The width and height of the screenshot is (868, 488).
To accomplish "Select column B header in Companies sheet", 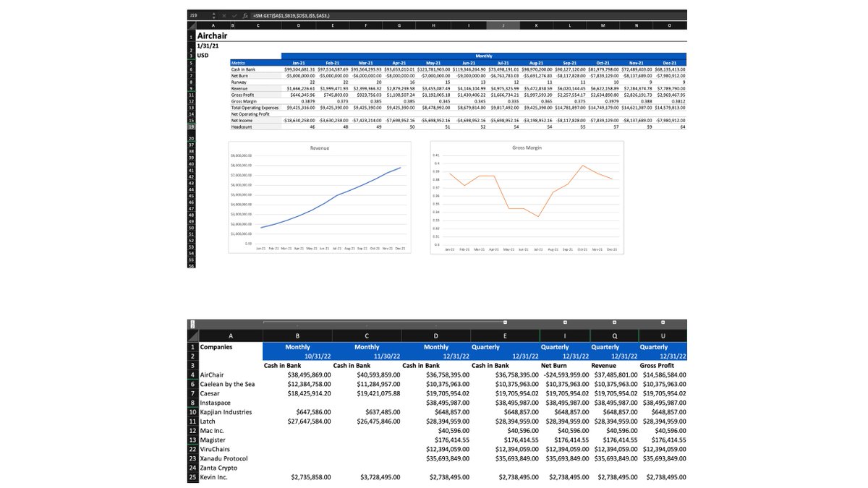I will 297,335.
